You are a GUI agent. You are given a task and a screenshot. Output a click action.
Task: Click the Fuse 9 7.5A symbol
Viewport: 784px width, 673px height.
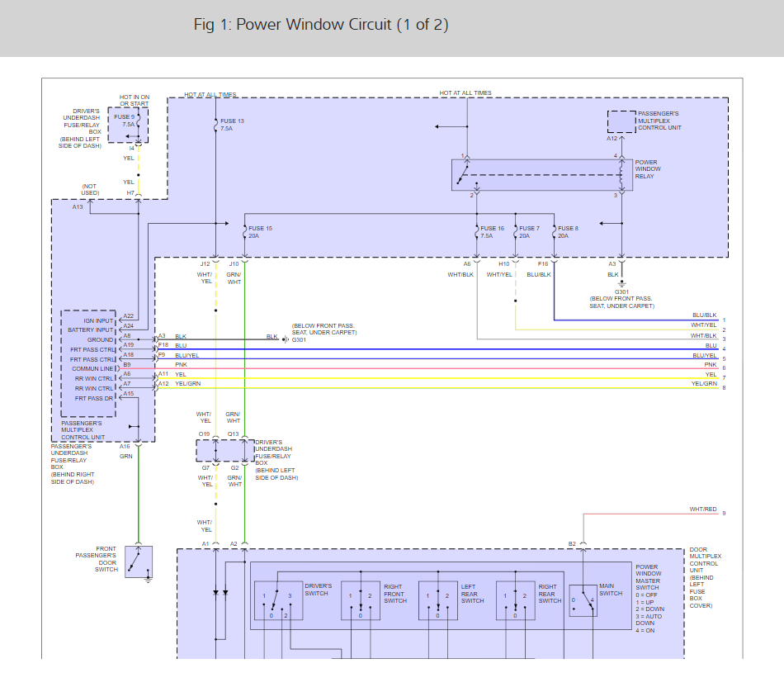click(138, 121)
